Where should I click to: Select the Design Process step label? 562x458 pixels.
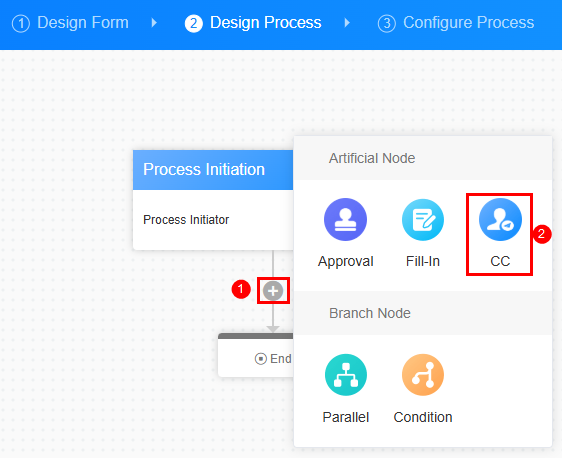coord(266,23)
